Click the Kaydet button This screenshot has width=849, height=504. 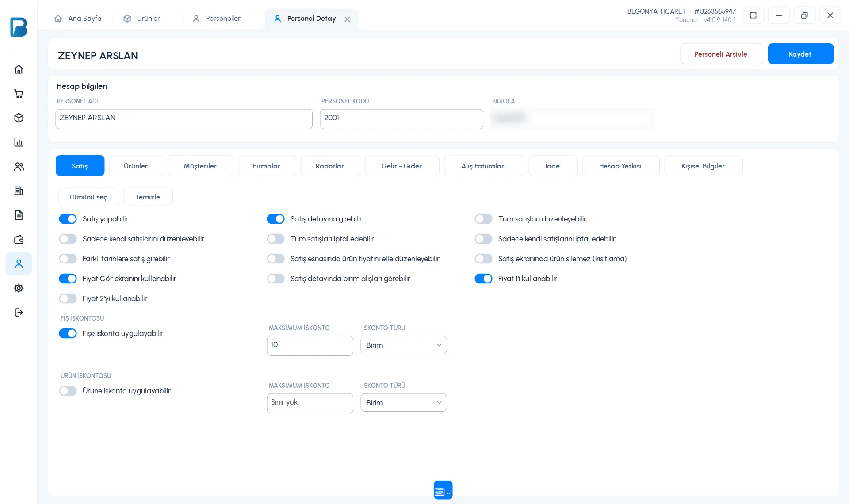click(800, 54)
